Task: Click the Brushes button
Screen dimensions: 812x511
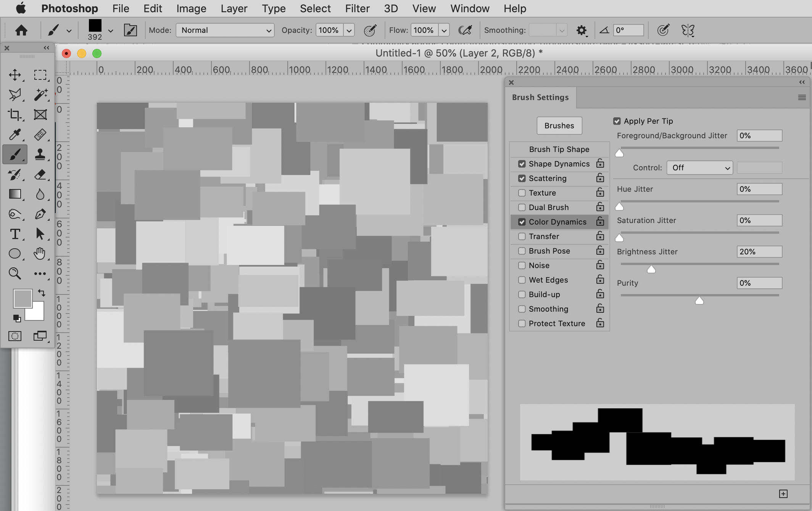Action: [x=559, y=126]
